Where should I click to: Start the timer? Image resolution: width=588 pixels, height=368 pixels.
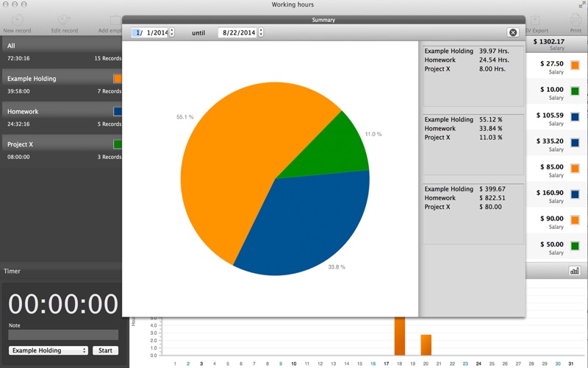pyautogui.click(x=105, y=350)
